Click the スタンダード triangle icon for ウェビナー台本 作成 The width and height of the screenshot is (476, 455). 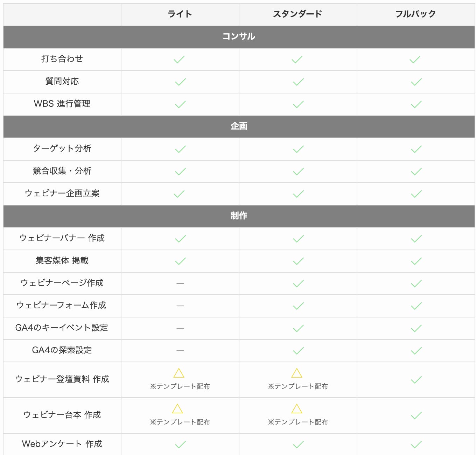(297, 409)
